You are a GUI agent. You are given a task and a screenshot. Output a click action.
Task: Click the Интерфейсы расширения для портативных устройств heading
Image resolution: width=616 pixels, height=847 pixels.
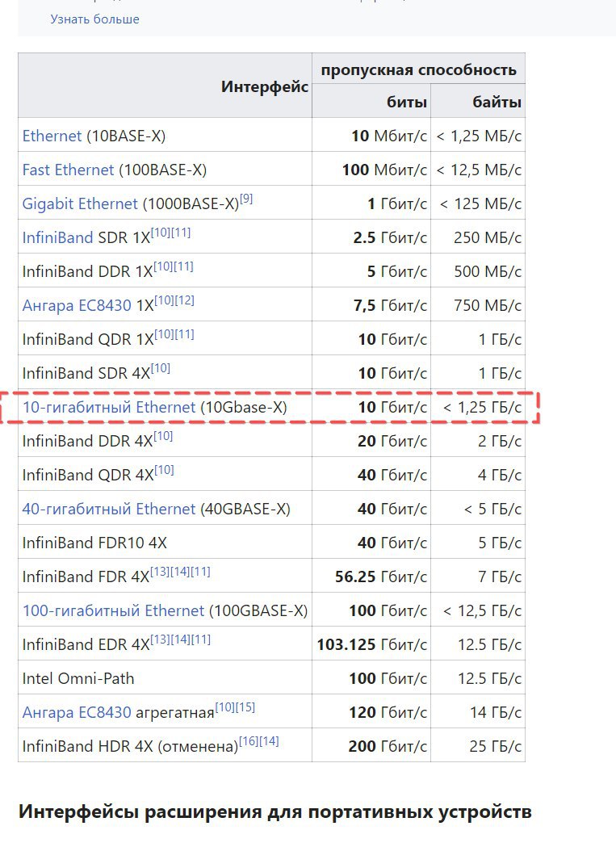tap(275, 811)
